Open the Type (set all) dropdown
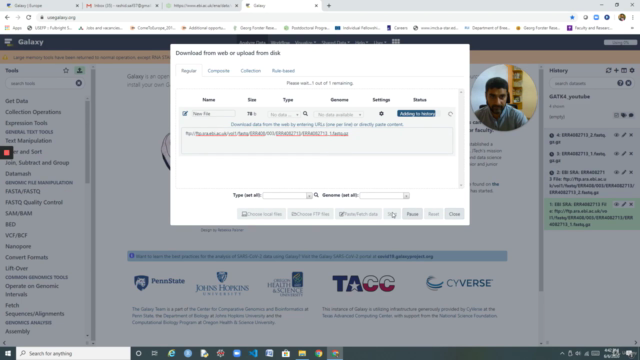The image size is (640, 360). [287, 196]
